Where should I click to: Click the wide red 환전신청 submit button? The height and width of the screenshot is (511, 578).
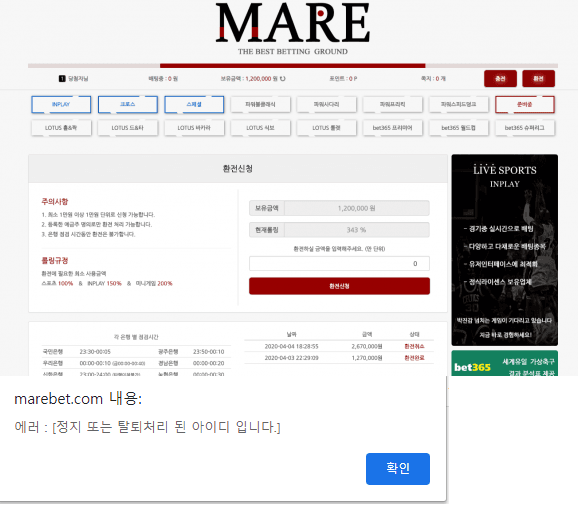[x=339, y=286]
